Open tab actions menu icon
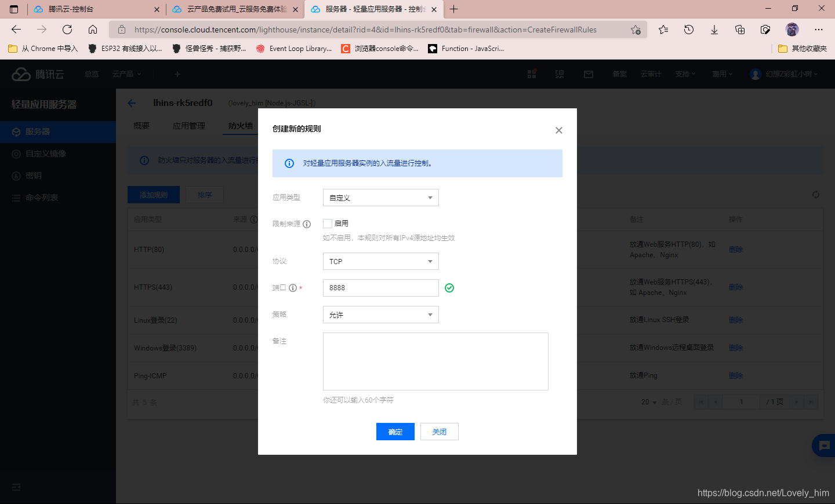The width and height of the screenshot is (835, 504). tap(14, 9)
